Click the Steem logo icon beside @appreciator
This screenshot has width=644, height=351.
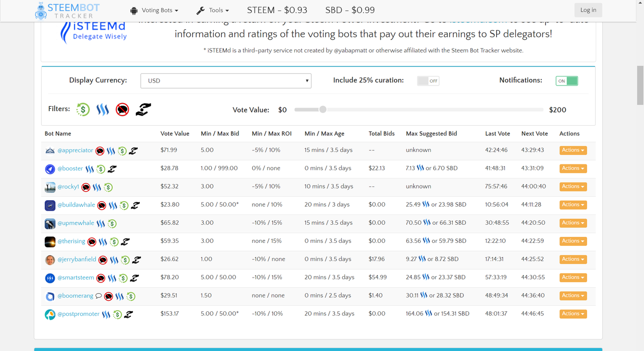pyautogui.click(x=111, y=150)
